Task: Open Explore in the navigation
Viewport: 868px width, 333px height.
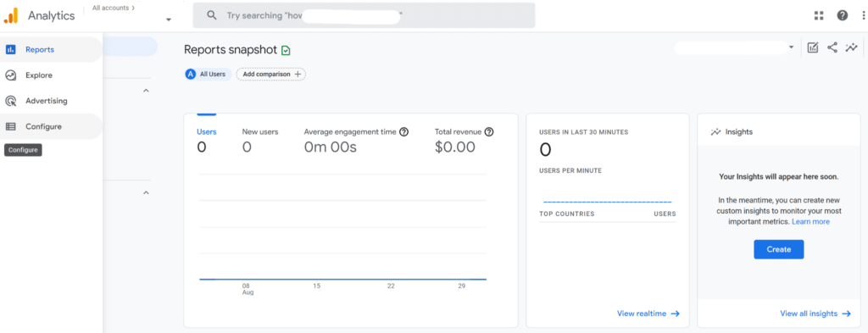Action: click(x=51, y=75)
